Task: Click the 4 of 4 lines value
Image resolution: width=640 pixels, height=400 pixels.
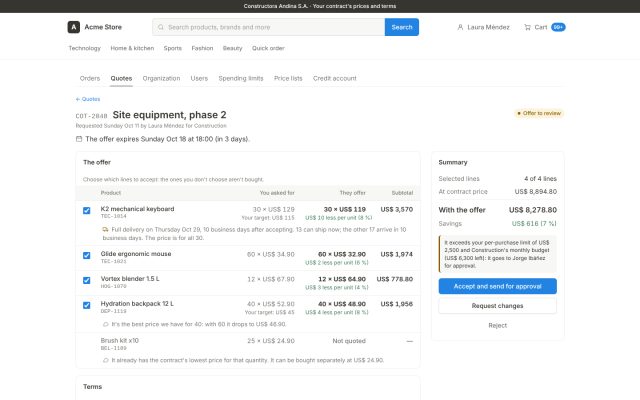Action: coord(540,179)
